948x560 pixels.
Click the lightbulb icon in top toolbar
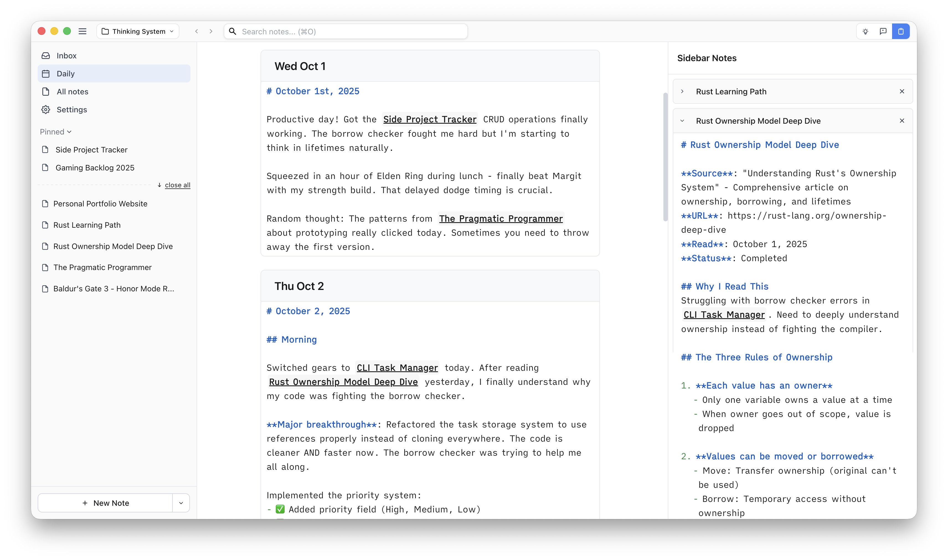click(865, 31)
